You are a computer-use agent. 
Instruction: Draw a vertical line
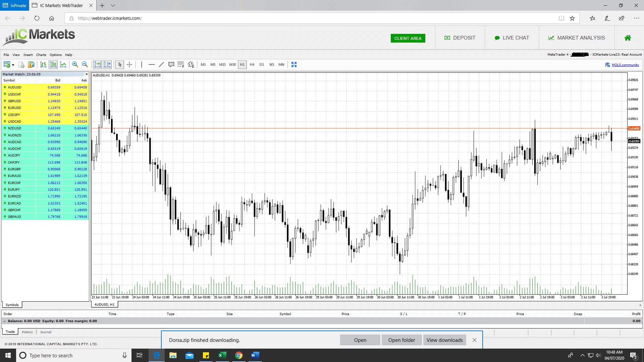tap(142, 65)
